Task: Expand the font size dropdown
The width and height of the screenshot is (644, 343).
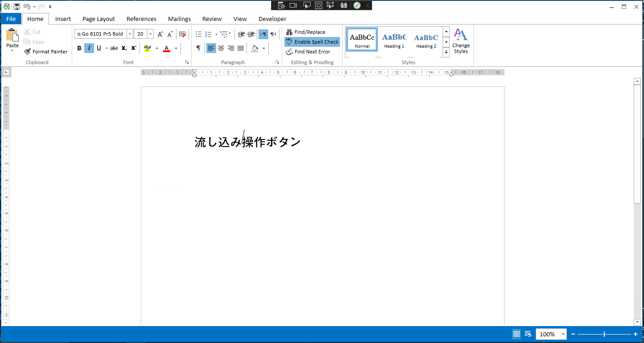Action: (150, 34)
